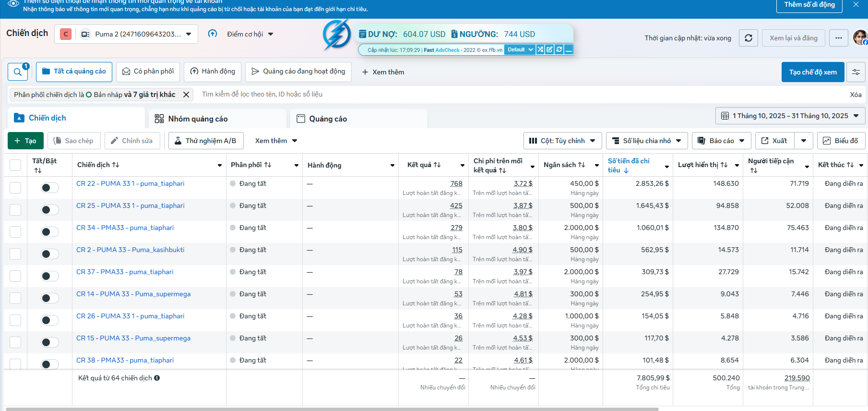868x411 pixels.
Task: Expand the 'Xem thêm' dropdown in the toolbar
Action: tap(276, 141)
